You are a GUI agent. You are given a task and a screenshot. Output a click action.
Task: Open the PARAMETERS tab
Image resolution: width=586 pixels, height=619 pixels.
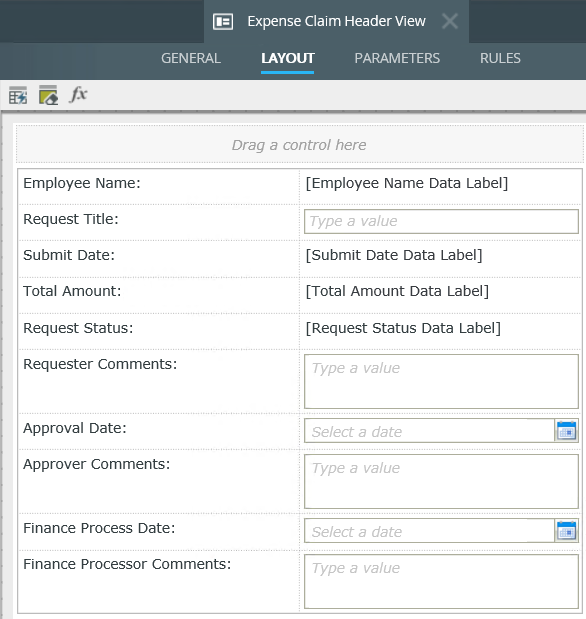click(397, 58)
